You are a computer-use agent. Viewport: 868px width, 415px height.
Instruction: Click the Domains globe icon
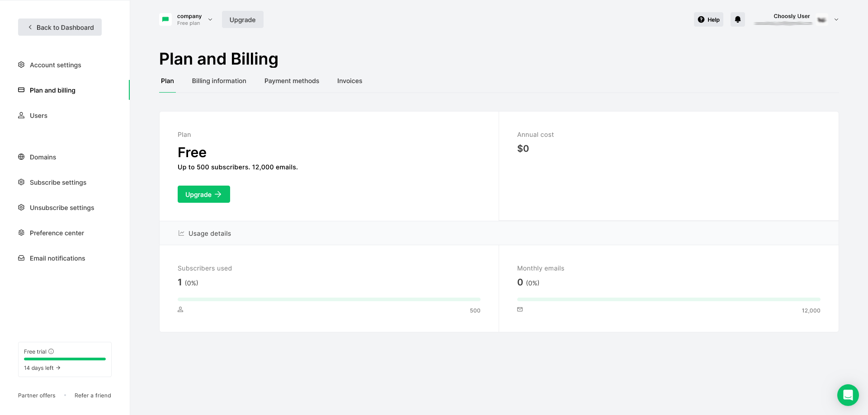point(21,157)
